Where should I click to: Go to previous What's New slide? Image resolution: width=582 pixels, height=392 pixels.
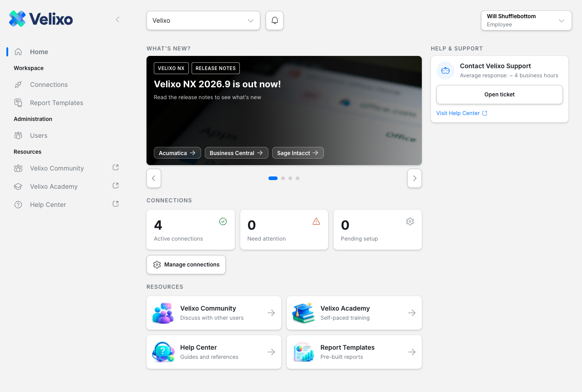click(154, 178)
